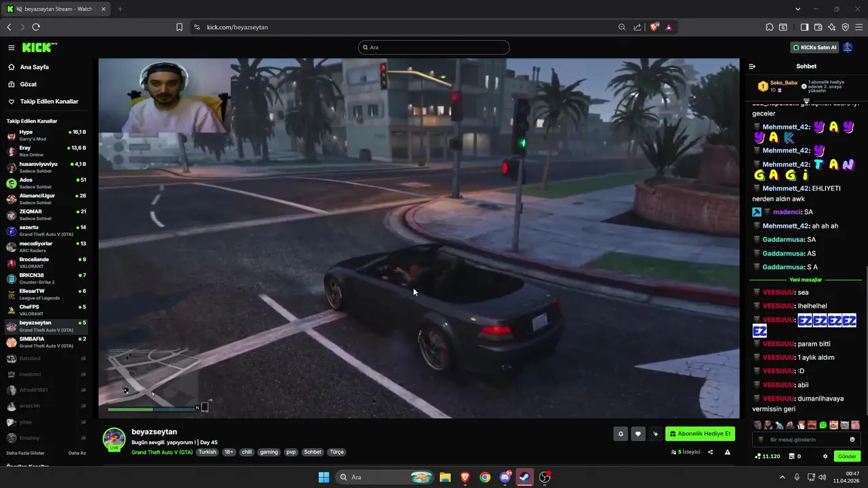The width and height of the screenshot is (868, 488).
Task: Select the 18+ tag
Action: [x=229, y=452]
